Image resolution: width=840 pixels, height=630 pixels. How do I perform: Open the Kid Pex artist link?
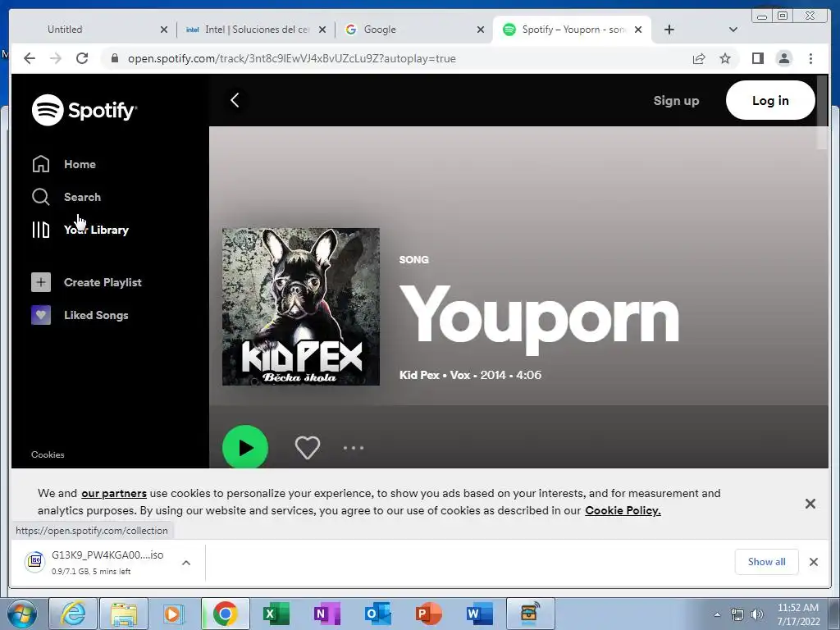[419, 375]
